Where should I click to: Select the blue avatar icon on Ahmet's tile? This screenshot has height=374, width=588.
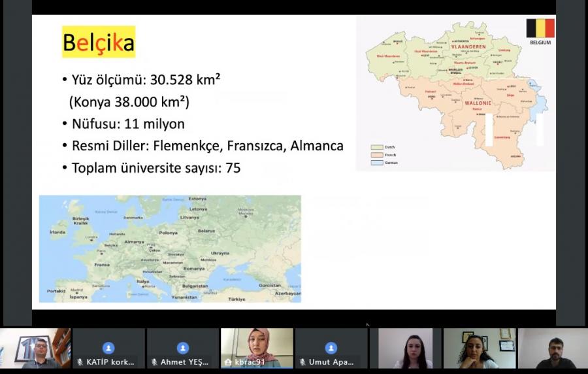[x=183, y=348]
